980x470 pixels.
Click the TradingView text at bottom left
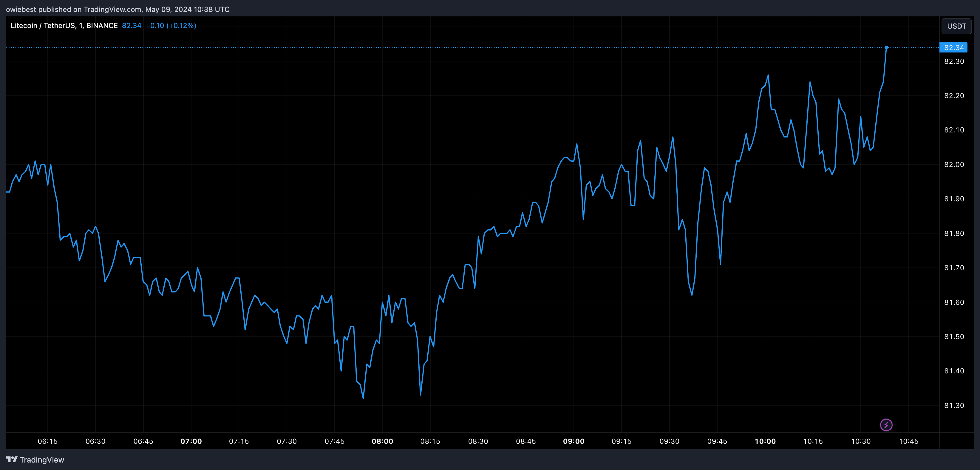click(42, 460)
